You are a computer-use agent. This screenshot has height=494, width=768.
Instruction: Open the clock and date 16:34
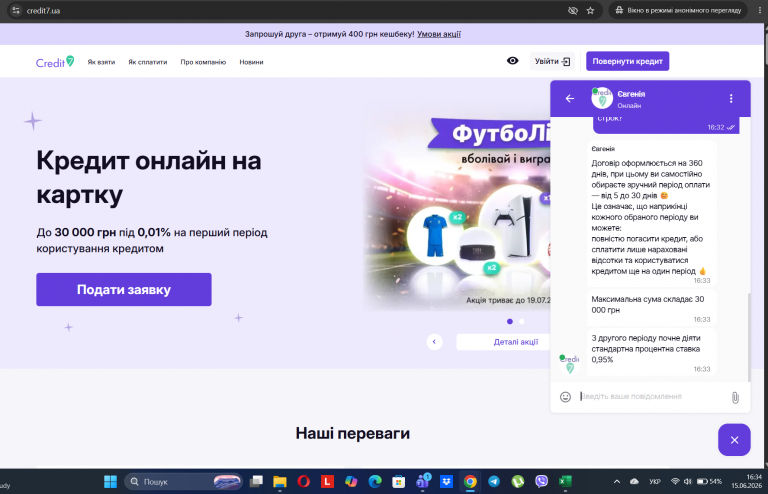(x=747, y=481)
